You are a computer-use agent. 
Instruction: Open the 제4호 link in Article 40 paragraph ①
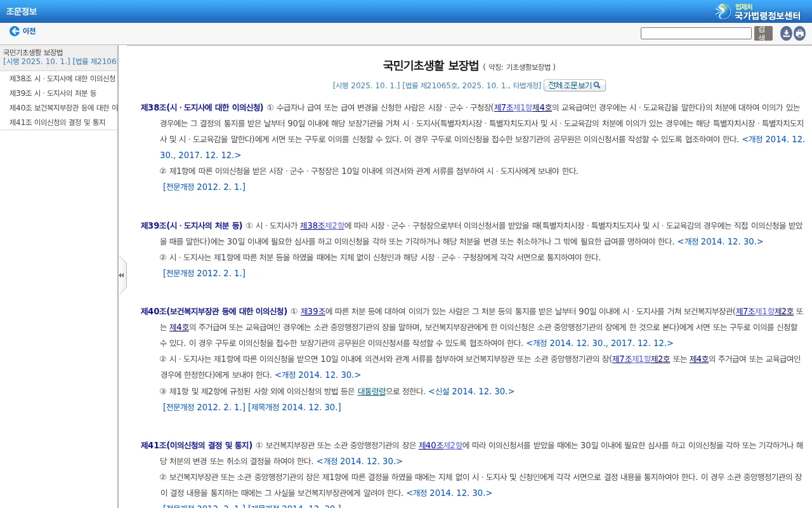click(x=179, y=327)
